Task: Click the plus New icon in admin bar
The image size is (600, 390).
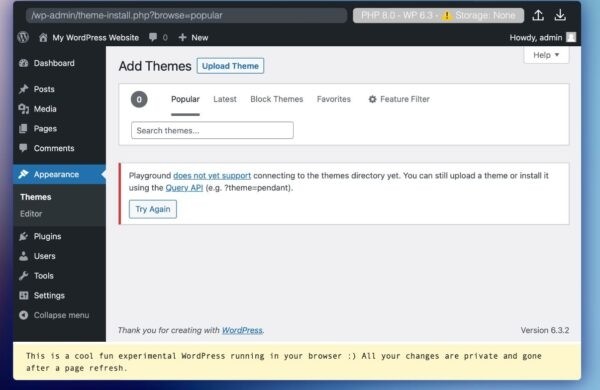Action: pyautogui.click(x=183, y=38)
